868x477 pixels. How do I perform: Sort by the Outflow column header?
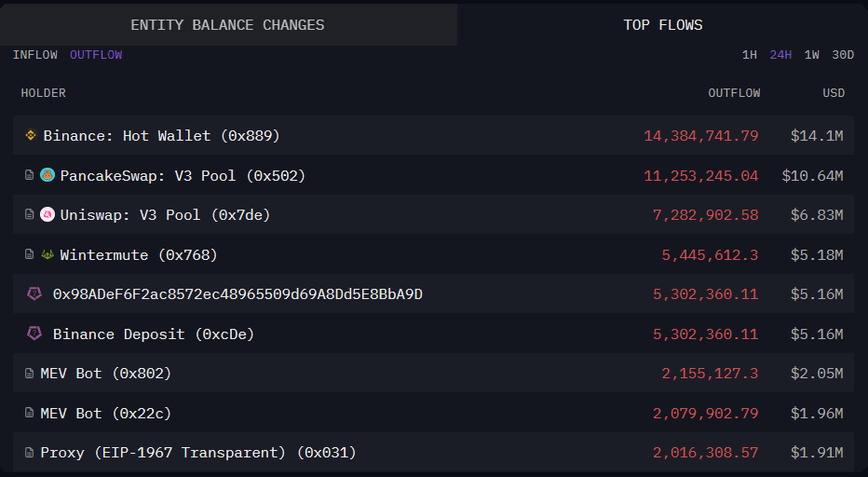click(734, 93)
